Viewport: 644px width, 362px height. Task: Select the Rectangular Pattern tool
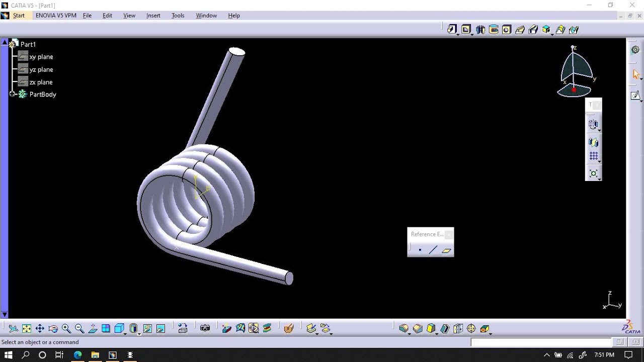click(593, 156)
